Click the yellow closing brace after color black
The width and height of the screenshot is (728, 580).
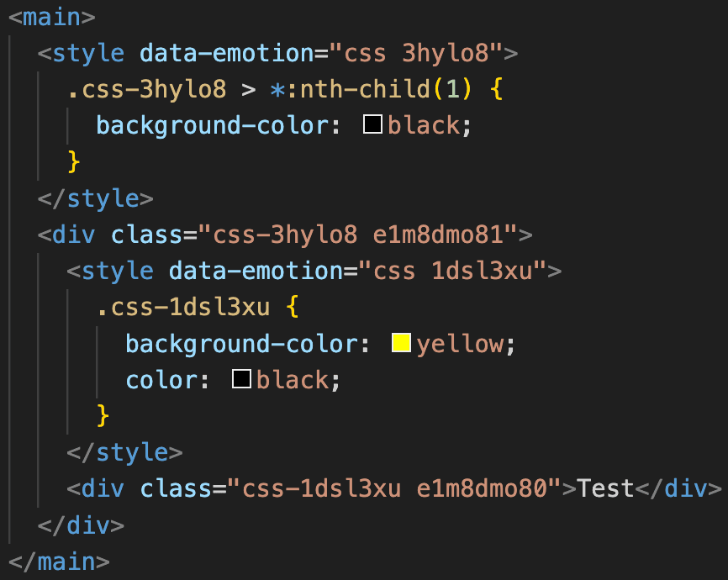(103, 415)
